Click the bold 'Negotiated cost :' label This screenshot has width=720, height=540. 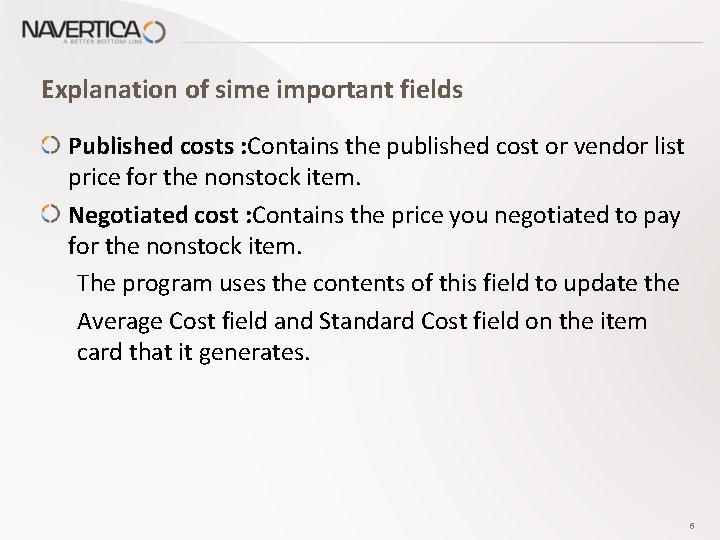click(160, 215)
